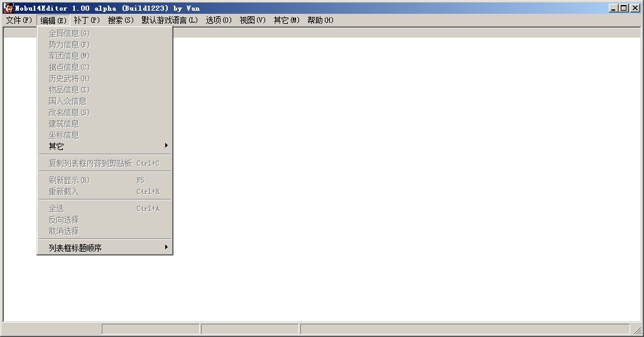Open the 选项(O) menu
644x337 pixels.
click(x=219, y=20)
